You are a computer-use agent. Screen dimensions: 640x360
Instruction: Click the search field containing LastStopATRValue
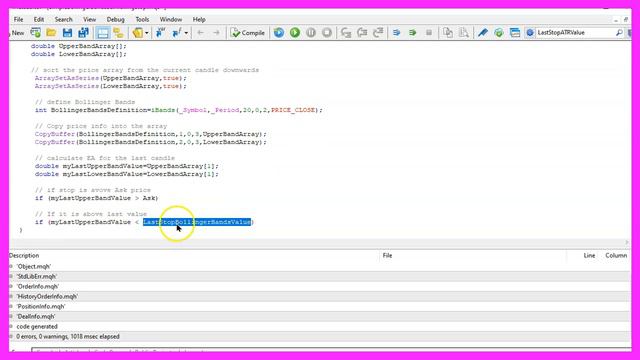coord(575,33)
